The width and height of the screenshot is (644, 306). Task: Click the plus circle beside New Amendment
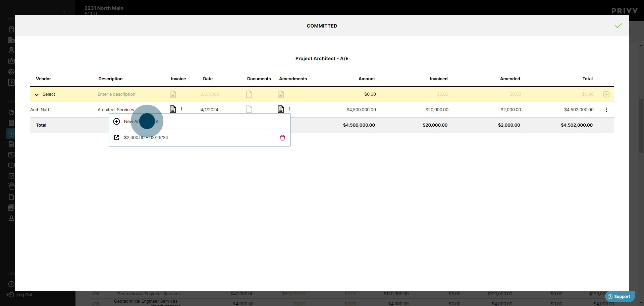pos(116,121)
